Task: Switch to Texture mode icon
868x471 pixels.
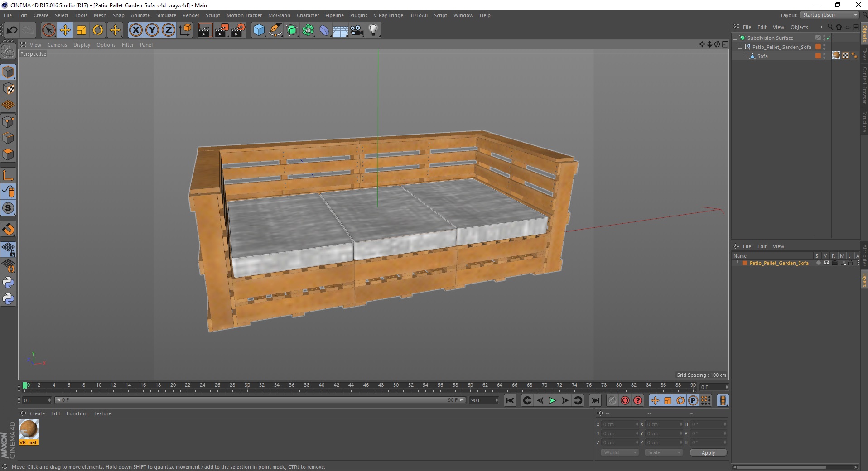Action: coord(8,89)
